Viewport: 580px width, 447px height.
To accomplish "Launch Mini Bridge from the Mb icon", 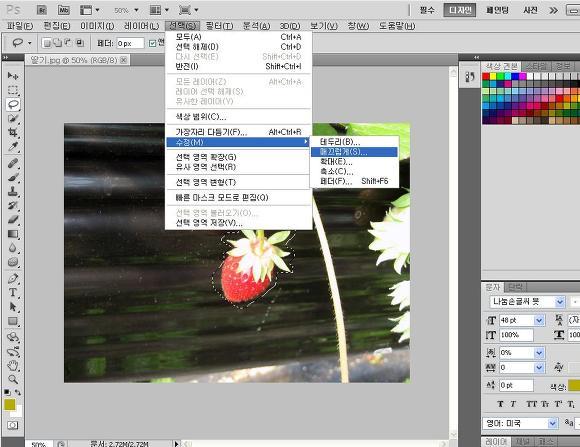I will [x=64, y=10].
